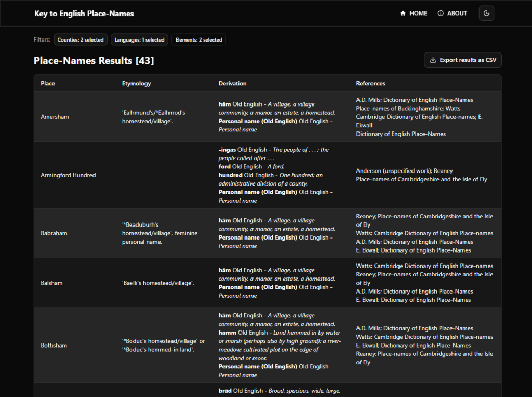Open the ABOUT page link
The height and width of the screenshot is (397, 532).
pos(457,14)
